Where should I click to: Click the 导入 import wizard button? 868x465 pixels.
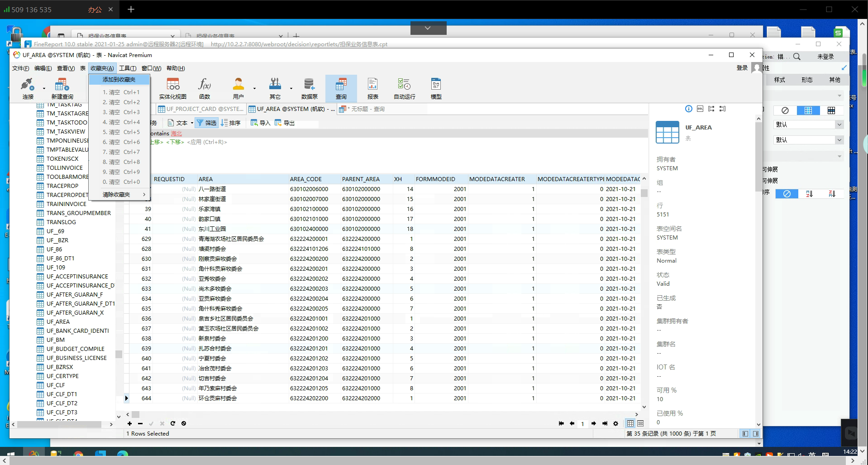260,123
